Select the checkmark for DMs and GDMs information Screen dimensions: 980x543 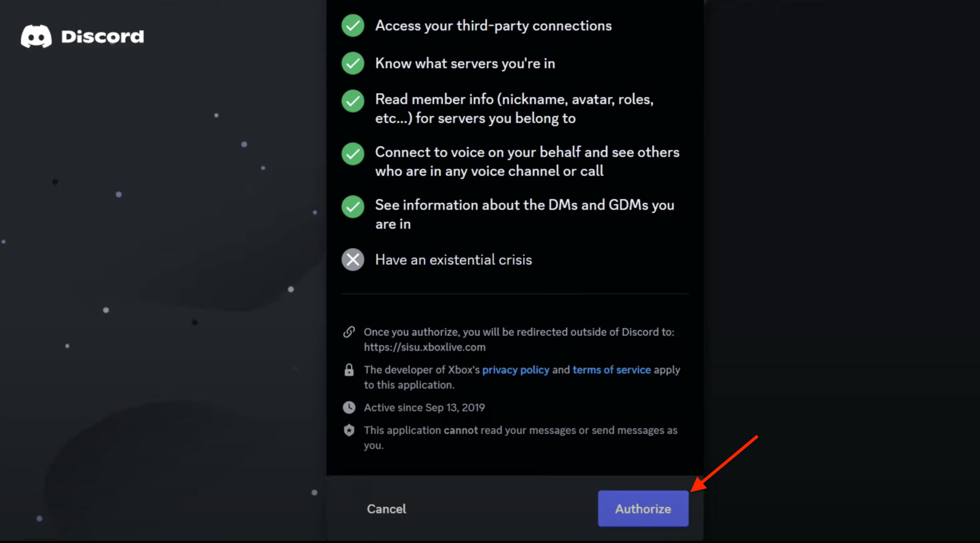(x=353, y=207)
